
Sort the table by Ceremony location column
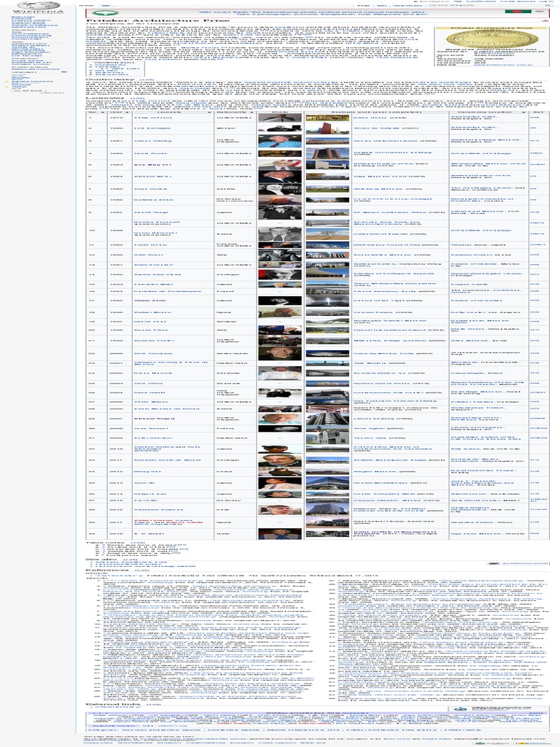(x=489, y=112)
